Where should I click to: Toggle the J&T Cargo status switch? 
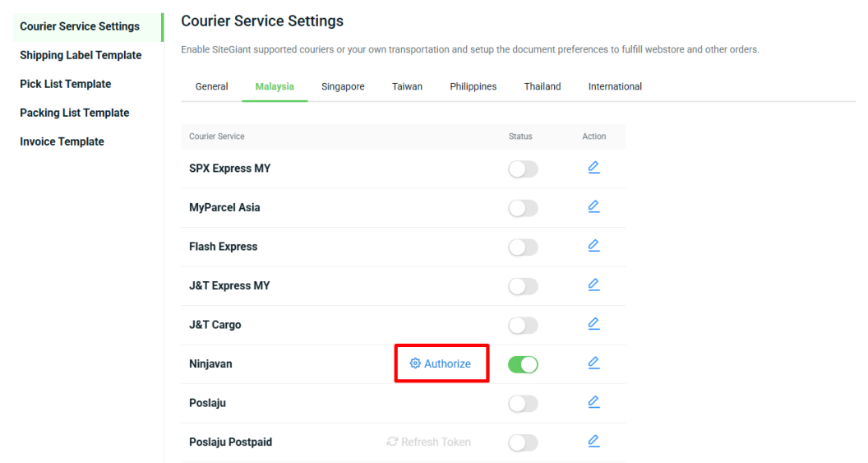[523, 326]
